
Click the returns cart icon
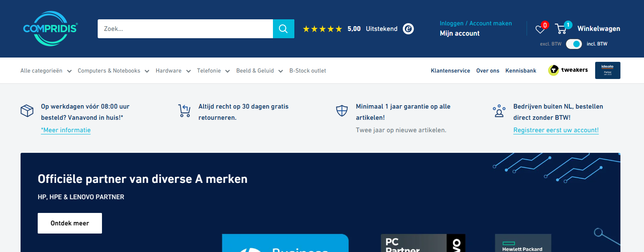(x=184, y=110)
